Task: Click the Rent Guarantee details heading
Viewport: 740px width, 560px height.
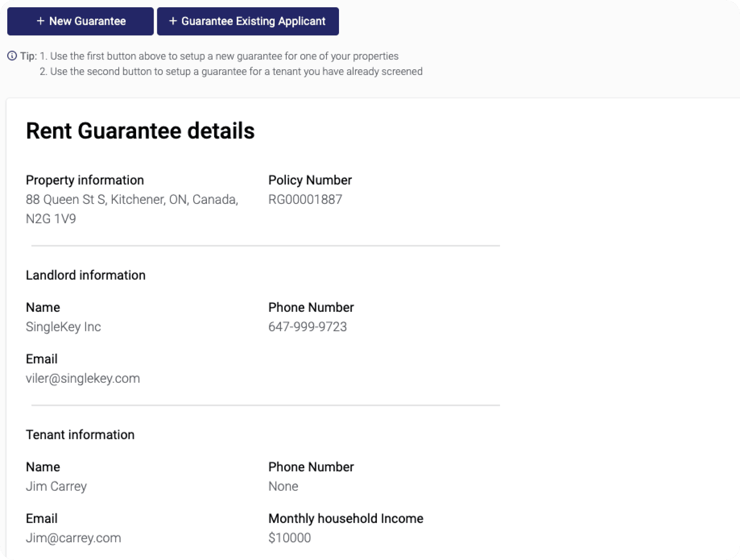Action: pos(140,131)
